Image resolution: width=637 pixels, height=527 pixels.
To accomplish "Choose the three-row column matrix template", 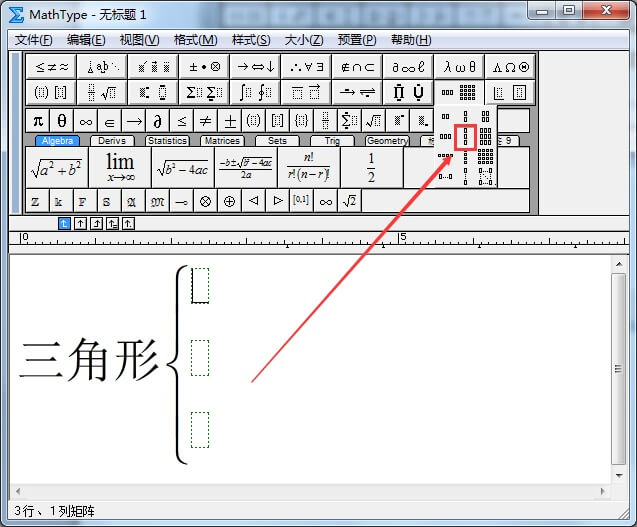I will pyautogui.click(x=466, y=137).
